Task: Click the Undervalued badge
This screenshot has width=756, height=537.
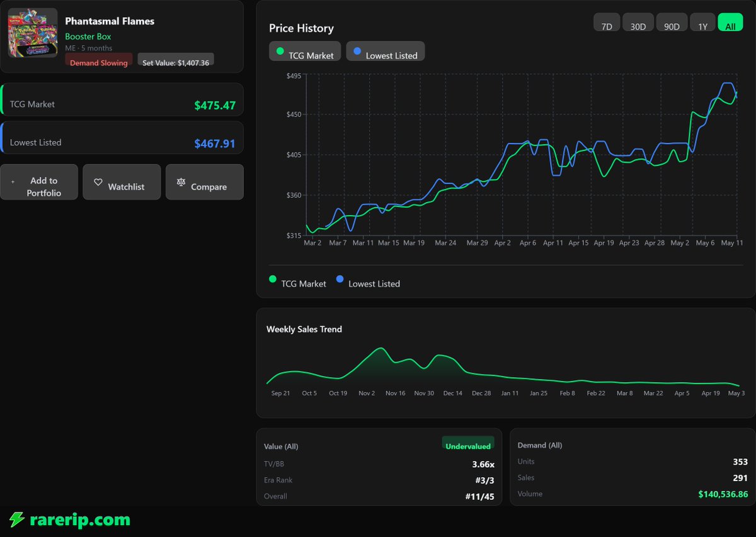Action: [x=468, y=443]
